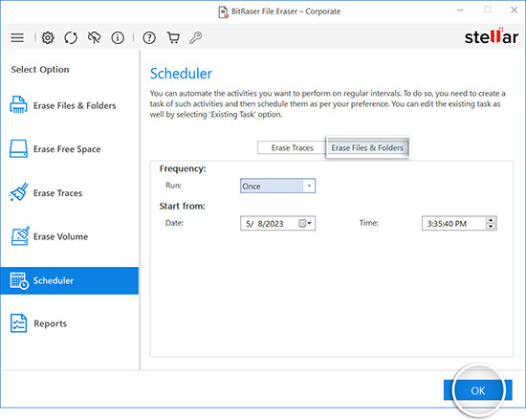Screen dimensions: 526x420
Task: Open the date picker calendar dropdown
Action: [305, 224]
